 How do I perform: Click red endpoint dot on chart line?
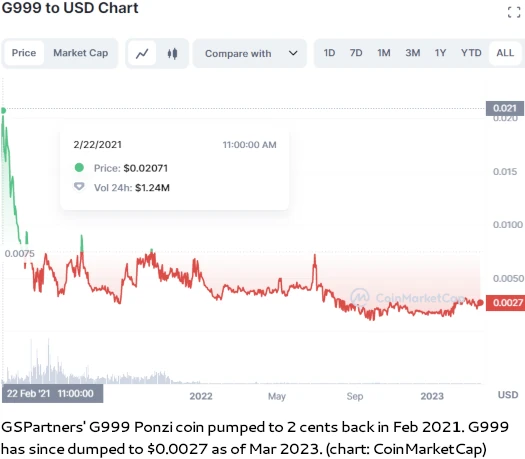480,303
